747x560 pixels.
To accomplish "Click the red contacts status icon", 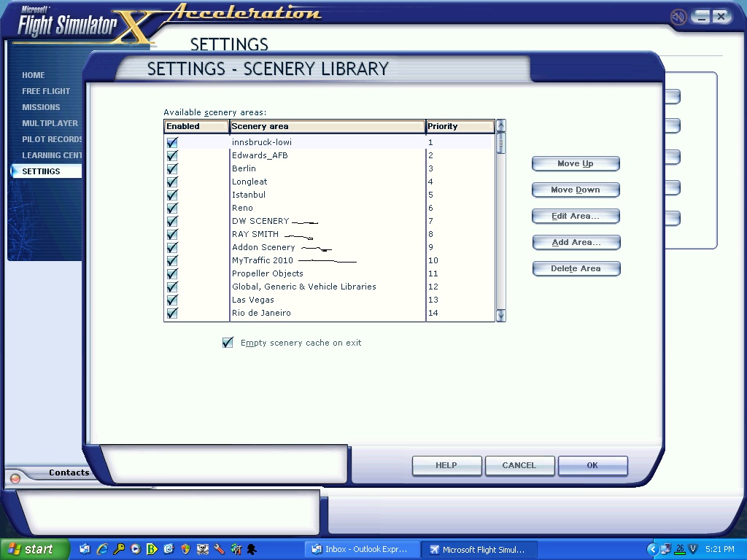I will click(15, 478).
